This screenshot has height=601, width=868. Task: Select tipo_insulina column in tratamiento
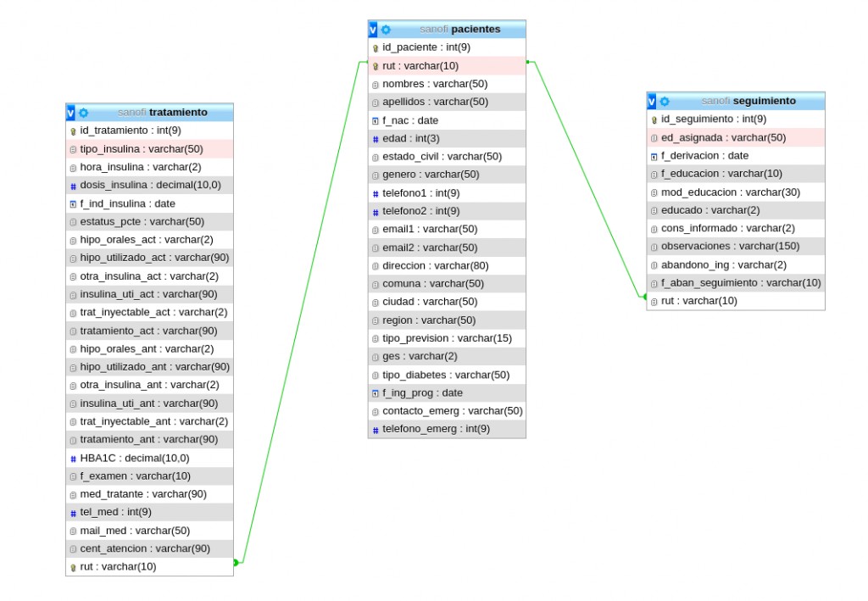pos(142,149)
